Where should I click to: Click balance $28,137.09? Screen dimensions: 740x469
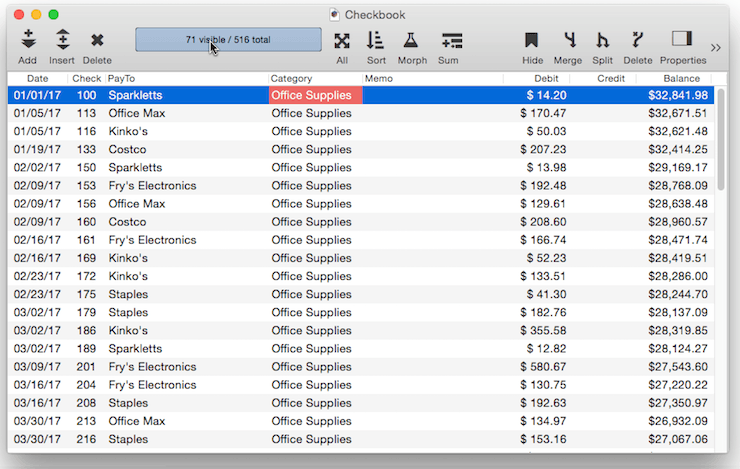tap(678, 312)
